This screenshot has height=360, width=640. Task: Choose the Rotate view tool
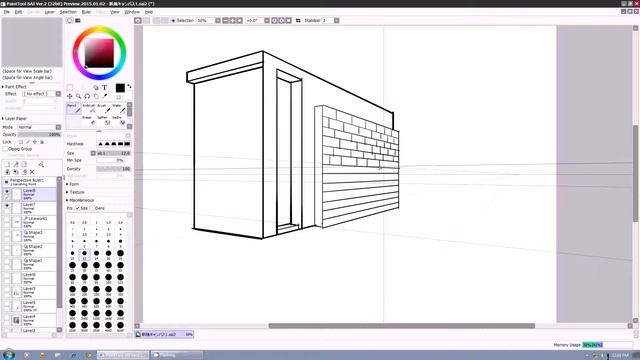tap(87, 96)
